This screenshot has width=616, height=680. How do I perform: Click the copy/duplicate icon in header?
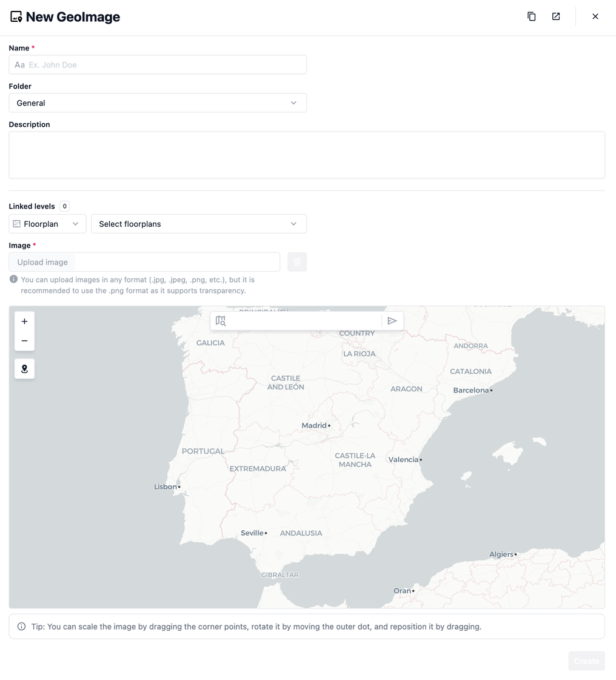pos(531,16)
